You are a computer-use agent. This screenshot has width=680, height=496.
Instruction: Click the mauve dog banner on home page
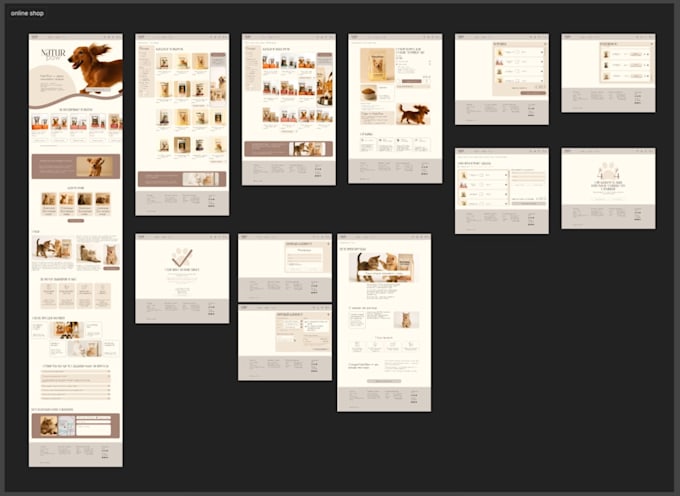click(76, 166)
